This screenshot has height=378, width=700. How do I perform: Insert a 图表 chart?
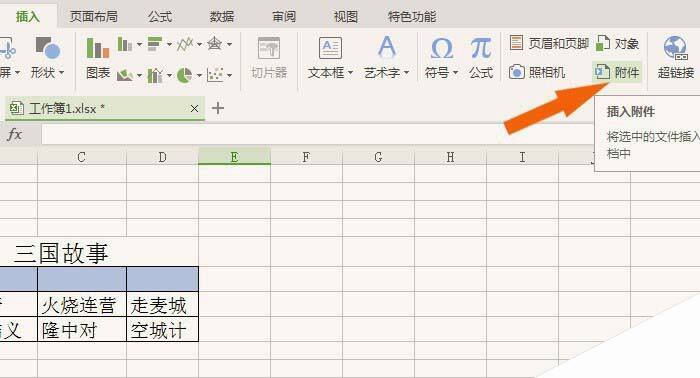pyautogui.click(x=98, y=57)
